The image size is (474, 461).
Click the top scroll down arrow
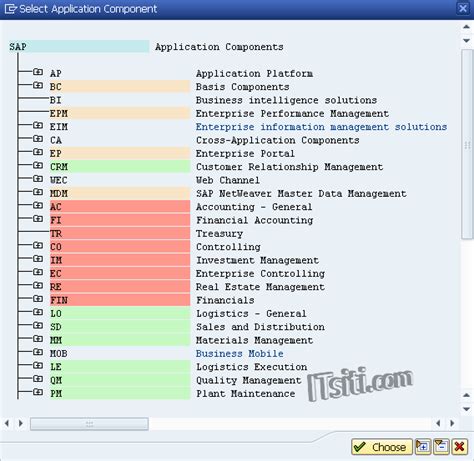point(467,40)
